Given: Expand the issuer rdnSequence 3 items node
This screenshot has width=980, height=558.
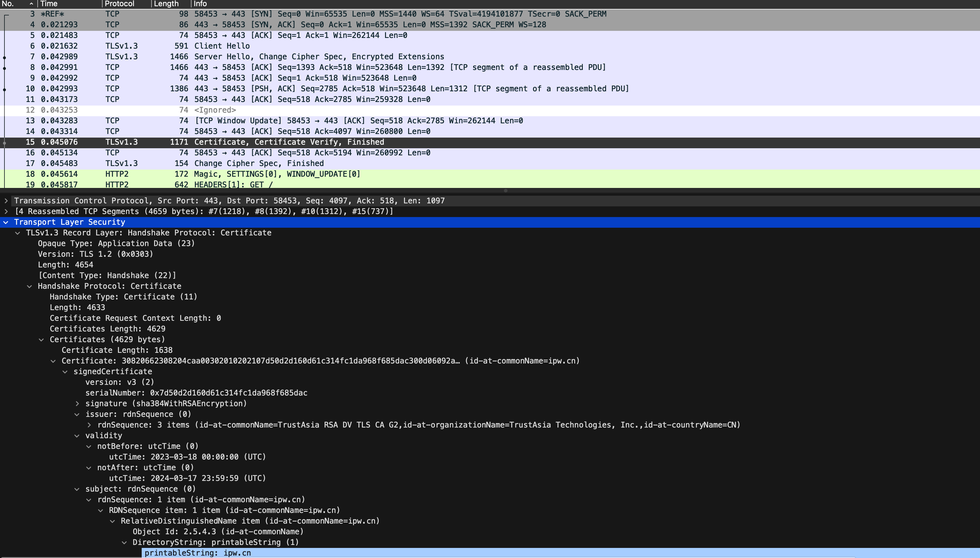Looking at the screenshot, I should pyautogui.click(x=89, y=425).
